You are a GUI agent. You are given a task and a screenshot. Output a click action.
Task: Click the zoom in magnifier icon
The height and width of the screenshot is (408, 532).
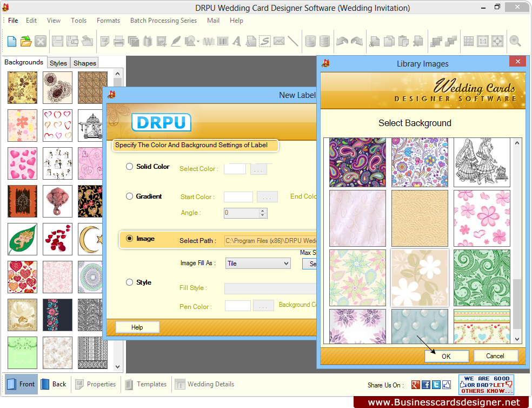coord(515,42)
